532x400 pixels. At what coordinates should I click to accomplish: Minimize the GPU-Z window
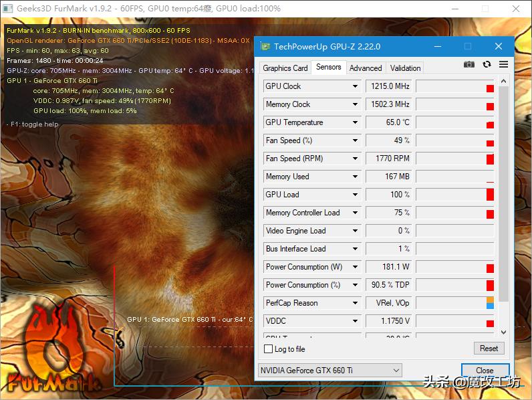tap(438, 46)
